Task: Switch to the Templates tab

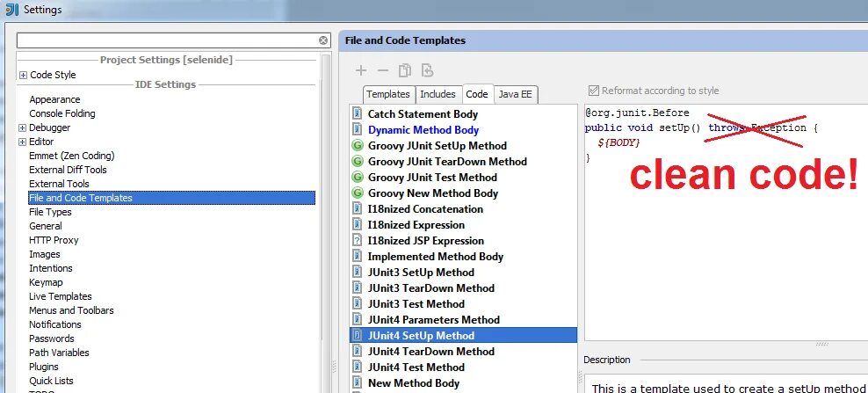Action: coord(388,94)
